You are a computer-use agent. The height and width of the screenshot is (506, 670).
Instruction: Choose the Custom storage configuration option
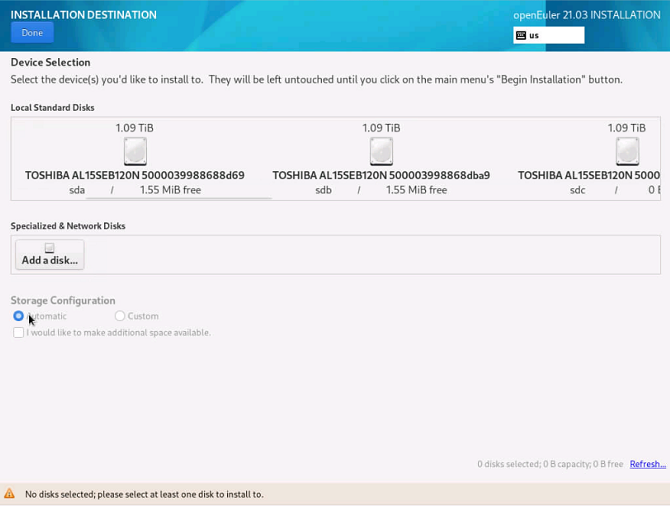click(120, 316)
